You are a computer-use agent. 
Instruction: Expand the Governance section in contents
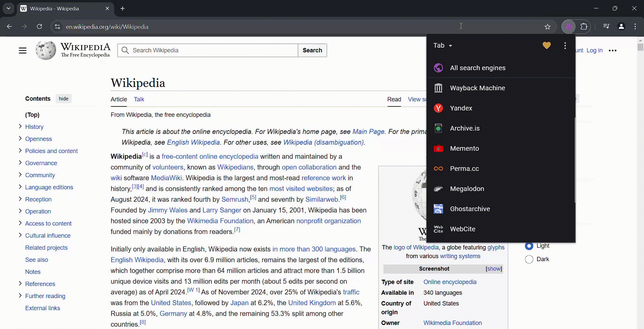click(x=20, y=163)
